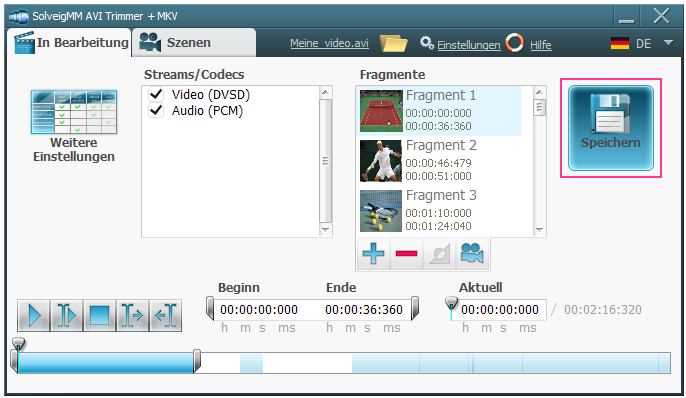Click the Aktuell time field
This screenshot has height=398, width=686.
pos(500,310)
